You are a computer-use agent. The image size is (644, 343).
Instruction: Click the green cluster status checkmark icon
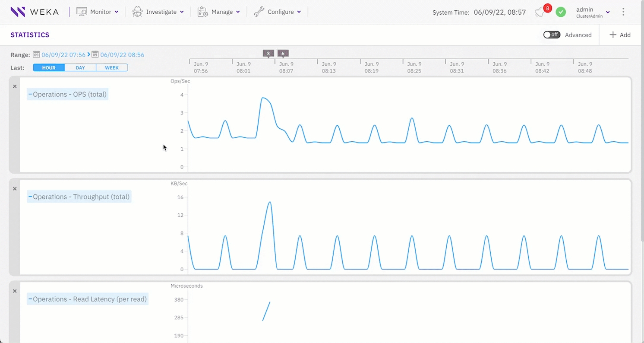tap(561, 12)
